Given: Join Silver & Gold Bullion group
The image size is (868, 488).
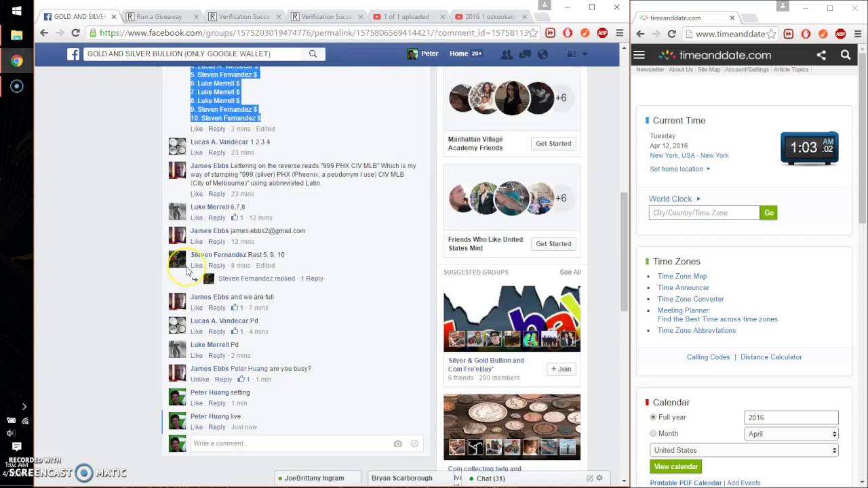Looking at the screenshot, I should pyautogui.click(x=561, y=369).
